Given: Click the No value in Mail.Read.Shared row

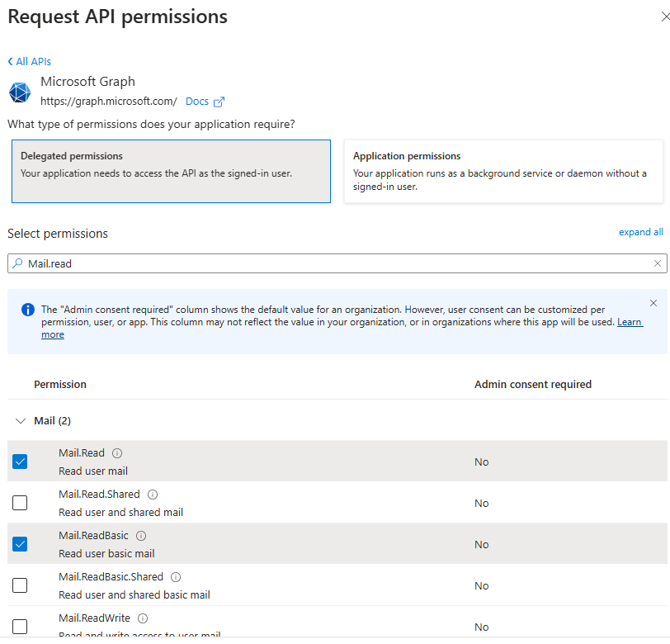Looking at the screenshot, I should [x=482, y=504].
